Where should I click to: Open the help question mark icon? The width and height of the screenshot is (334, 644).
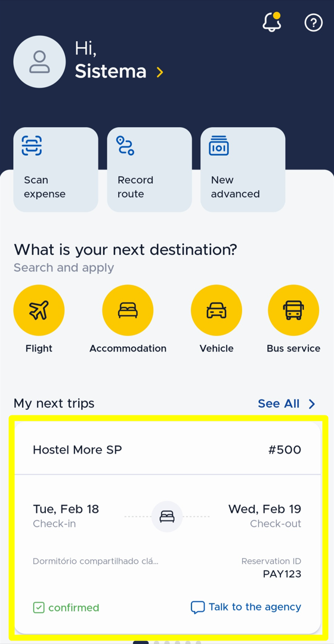[x=314, y=23]
